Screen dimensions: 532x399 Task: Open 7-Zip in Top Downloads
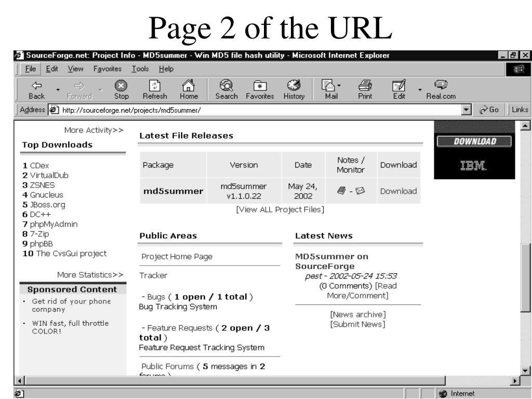(39, 234)
